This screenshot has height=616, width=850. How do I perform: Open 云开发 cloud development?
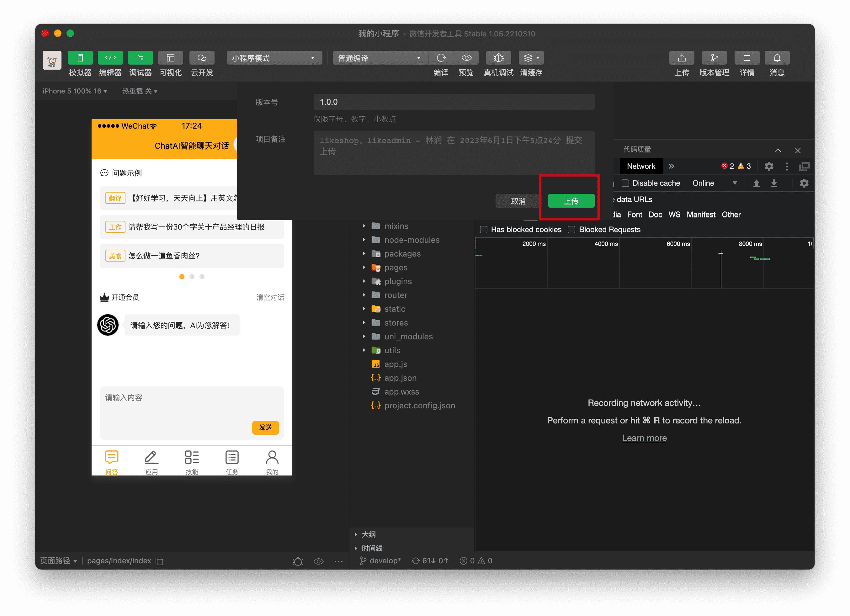[202, 58]
